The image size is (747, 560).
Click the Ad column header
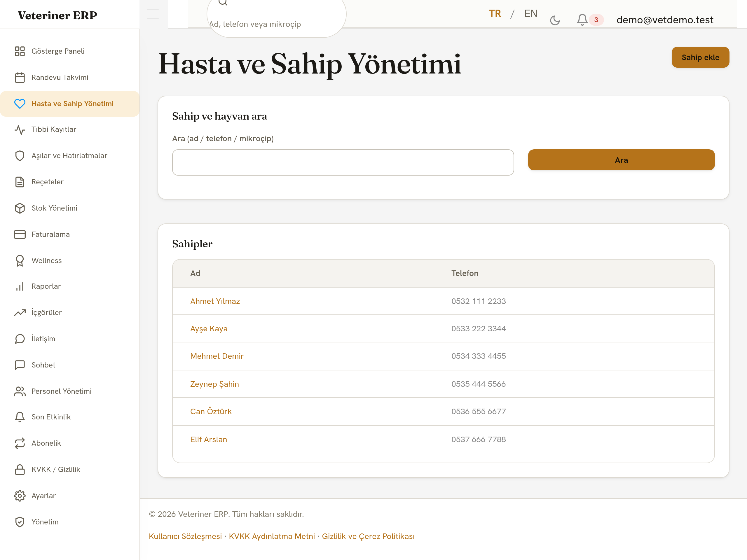pyautogui.click(x=195, y=273)
